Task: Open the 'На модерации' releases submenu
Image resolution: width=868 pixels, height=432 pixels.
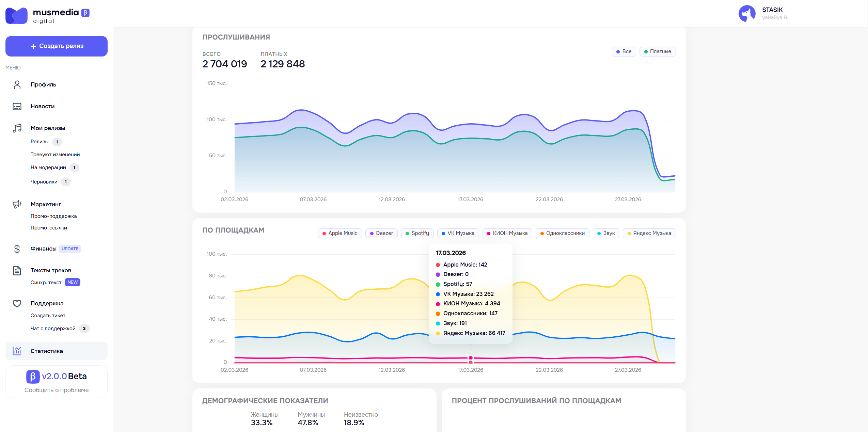Action: (x=48, y=167)
